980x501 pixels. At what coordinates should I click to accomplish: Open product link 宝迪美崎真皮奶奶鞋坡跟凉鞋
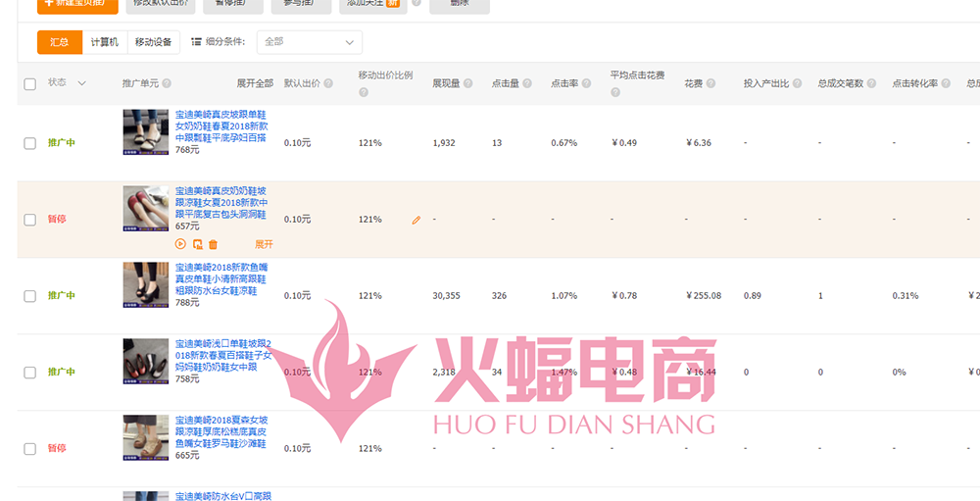pyautogui.click(x=221, y=203)
